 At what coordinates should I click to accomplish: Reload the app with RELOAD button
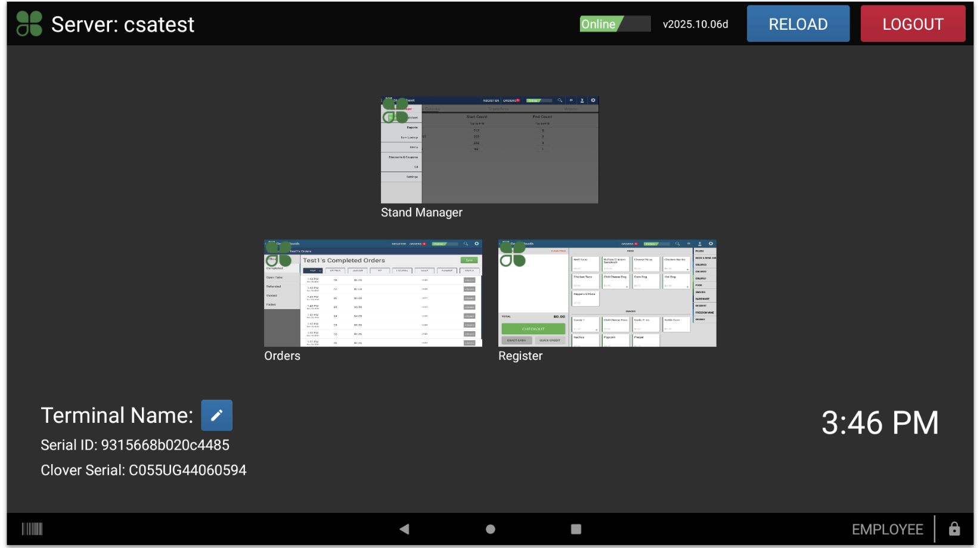[x=798, y=24]
